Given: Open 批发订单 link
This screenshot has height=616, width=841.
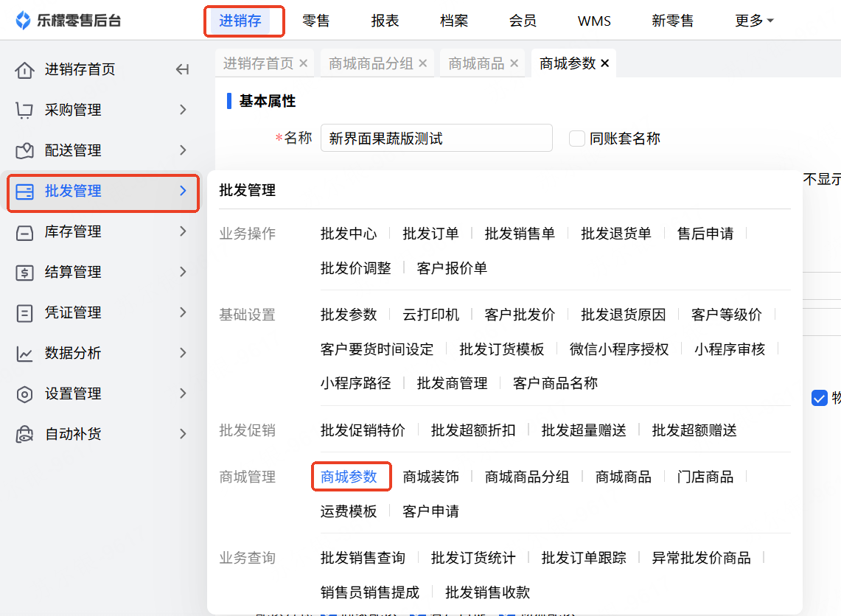Looking at the screenshot, I should click(x=430, y=234).
